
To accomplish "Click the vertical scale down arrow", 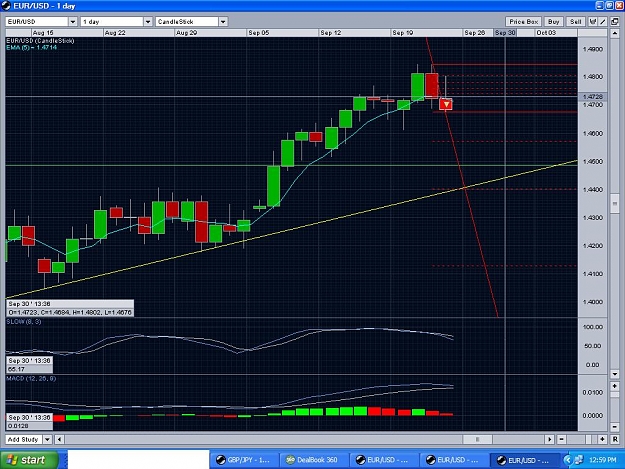I will point(614,374).
